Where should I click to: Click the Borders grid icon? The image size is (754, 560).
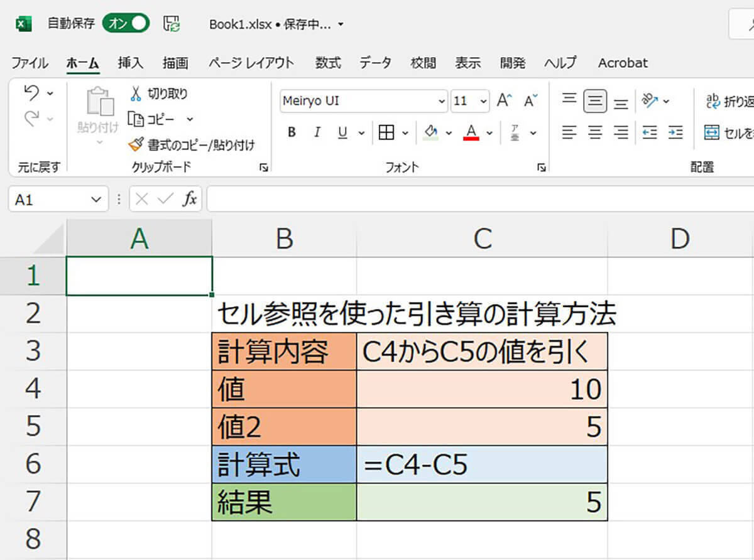[x=386, y=132]
